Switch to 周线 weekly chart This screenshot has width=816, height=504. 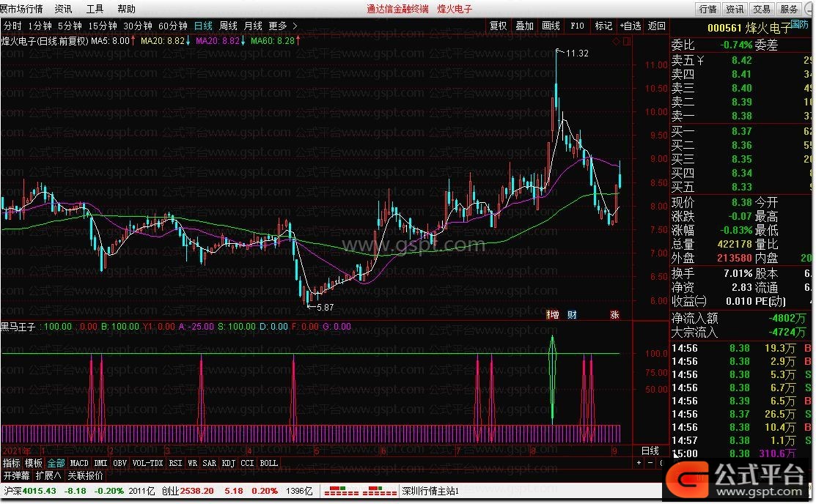pyautogui.click(x=228, y=26)
